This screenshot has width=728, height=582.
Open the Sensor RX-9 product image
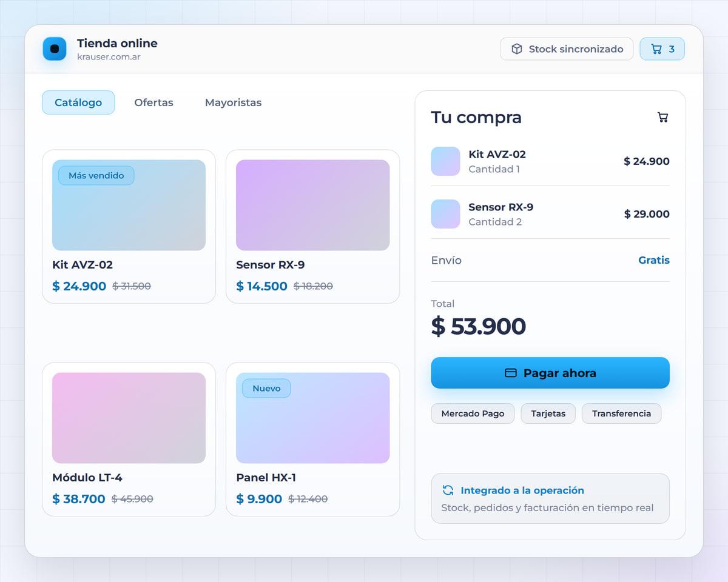[x=312, y=205]
